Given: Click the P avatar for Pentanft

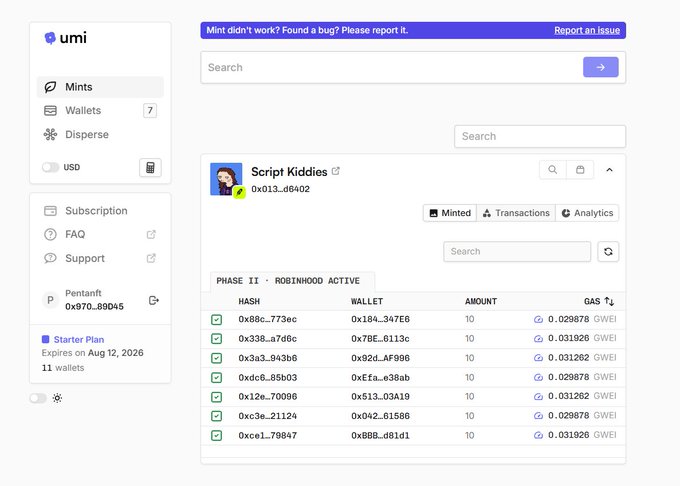Looking at the screenshot, I should [x=50, y=300].
